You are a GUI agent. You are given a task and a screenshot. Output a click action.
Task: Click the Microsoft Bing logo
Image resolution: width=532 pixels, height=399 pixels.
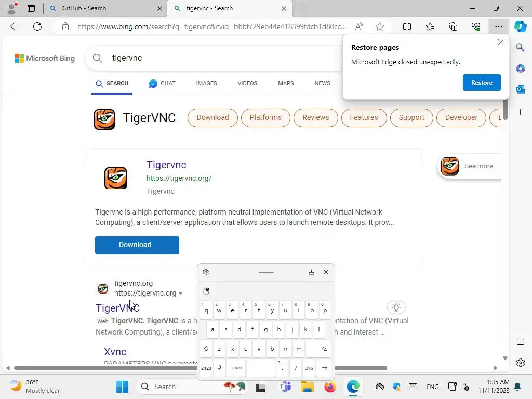tap(45, 58)
